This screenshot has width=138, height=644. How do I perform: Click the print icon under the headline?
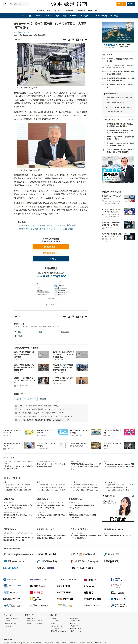(64, 40)
